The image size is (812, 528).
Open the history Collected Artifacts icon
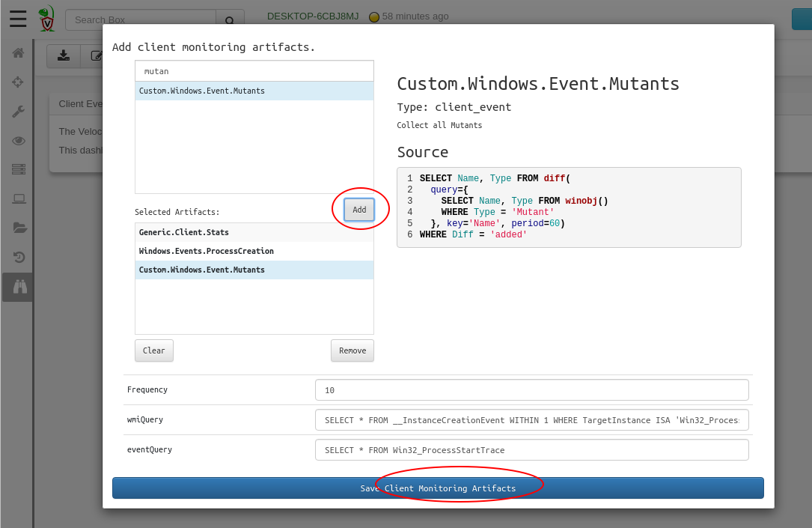(18, 257)
